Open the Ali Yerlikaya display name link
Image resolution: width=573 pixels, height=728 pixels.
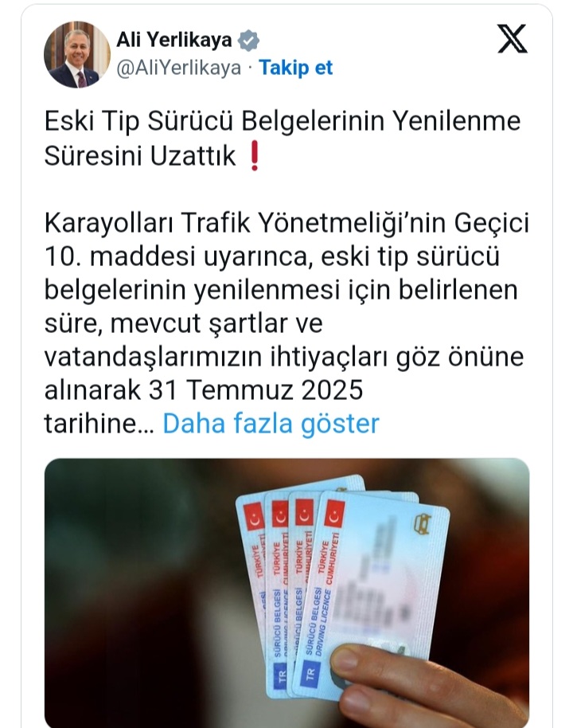coord(174,40)
